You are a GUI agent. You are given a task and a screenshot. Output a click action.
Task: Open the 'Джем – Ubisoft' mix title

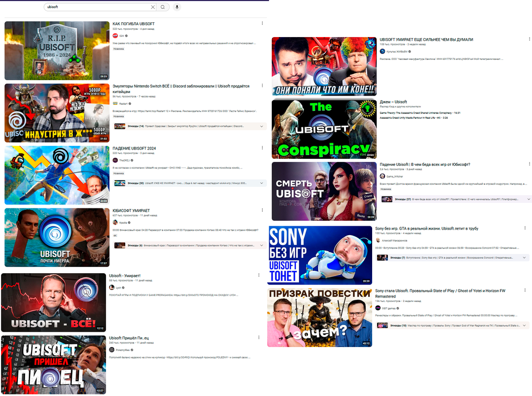click(x=393, y=102)
